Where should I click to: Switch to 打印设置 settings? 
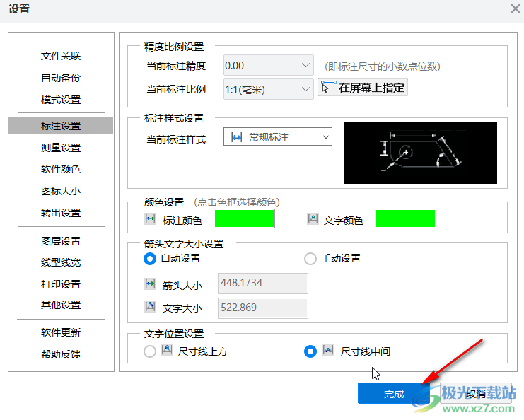coord(61,284)
